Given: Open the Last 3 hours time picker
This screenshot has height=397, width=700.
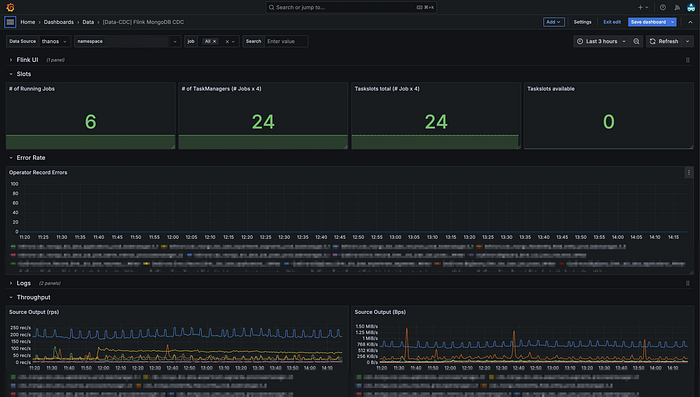Looking at the screenshot, I should (x=601, y=41).
